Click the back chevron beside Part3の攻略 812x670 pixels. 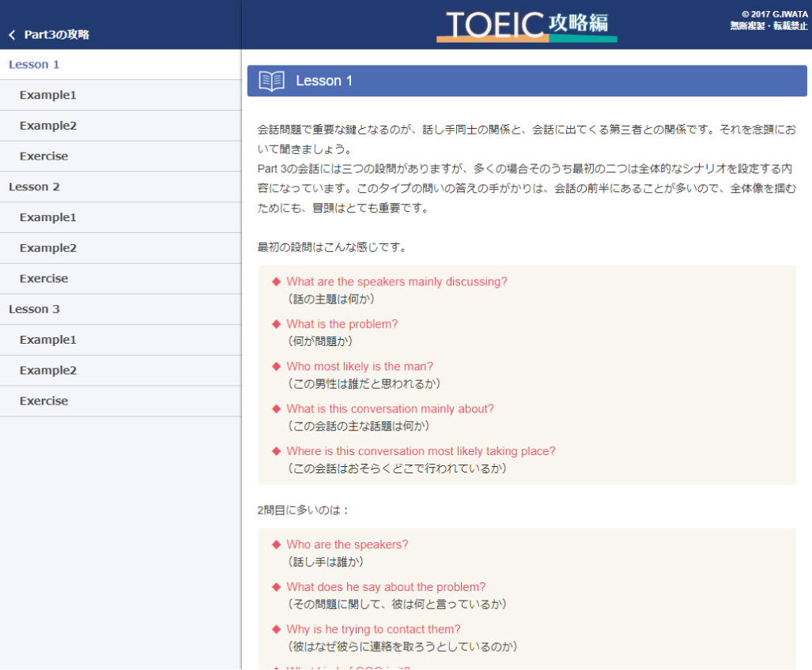[x=12, y=35]
